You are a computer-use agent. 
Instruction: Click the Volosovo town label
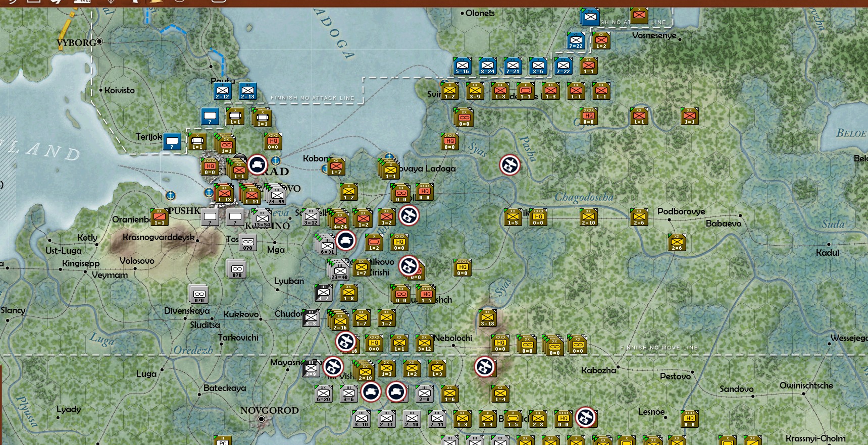pyautogui.click(x=137, y=261)
